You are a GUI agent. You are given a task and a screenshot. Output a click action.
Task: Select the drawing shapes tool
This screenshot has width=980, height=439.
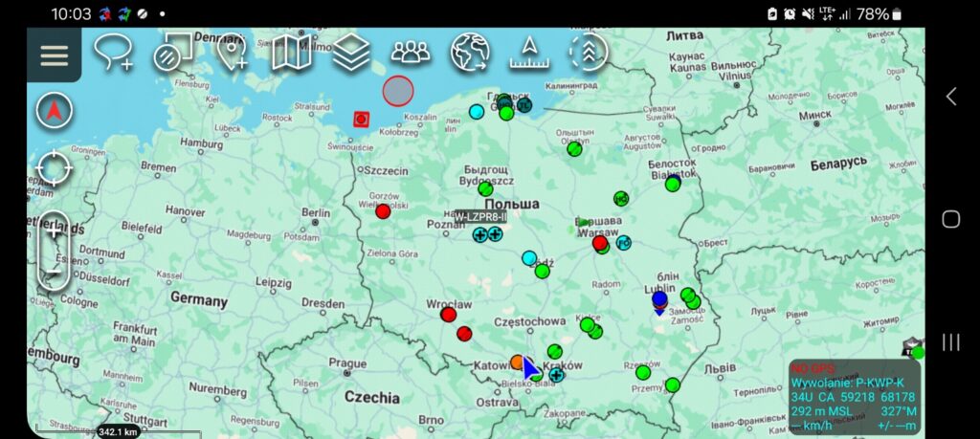pyautogui.click(x=174, y=53)
